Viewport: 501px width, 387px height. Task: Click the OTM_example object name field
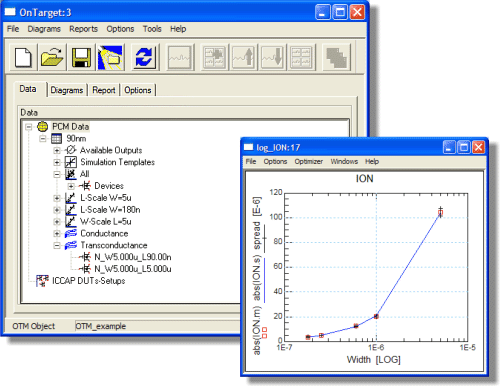157,326
